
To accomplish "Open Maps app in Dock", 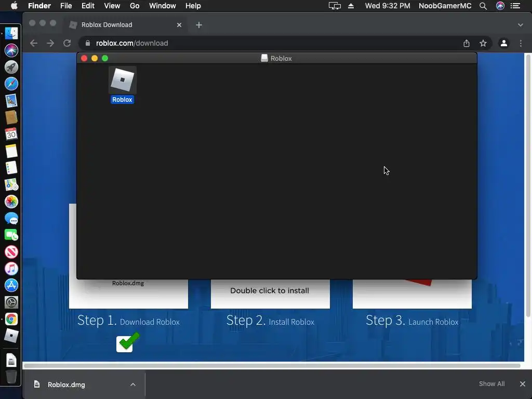I will 11,184.
